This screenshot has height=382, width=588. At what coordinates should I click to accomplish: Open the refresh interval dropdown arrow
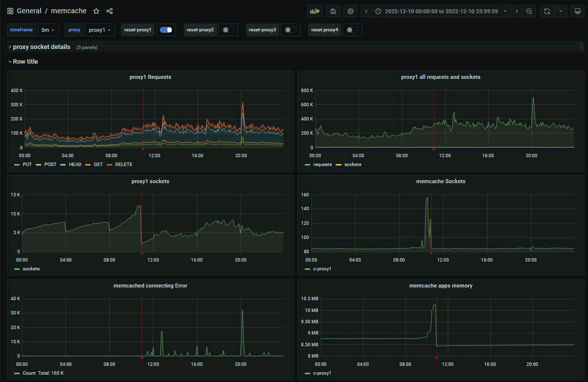[x=561, y=11]
